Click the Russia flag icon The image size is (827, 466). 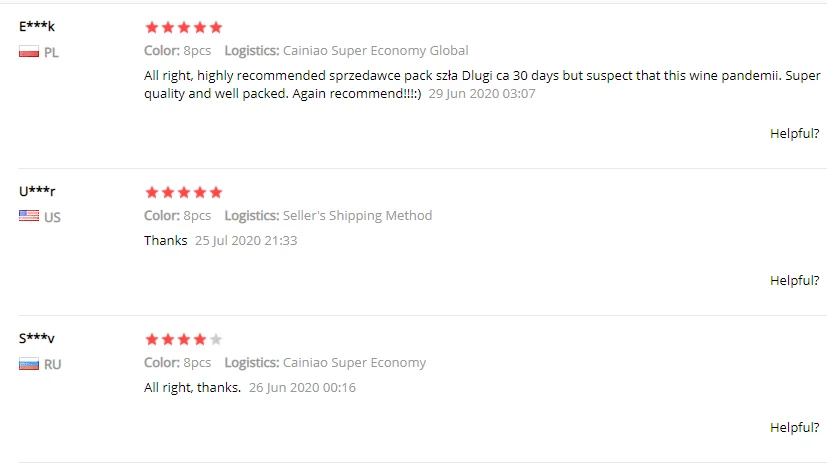tap(29, 364)
